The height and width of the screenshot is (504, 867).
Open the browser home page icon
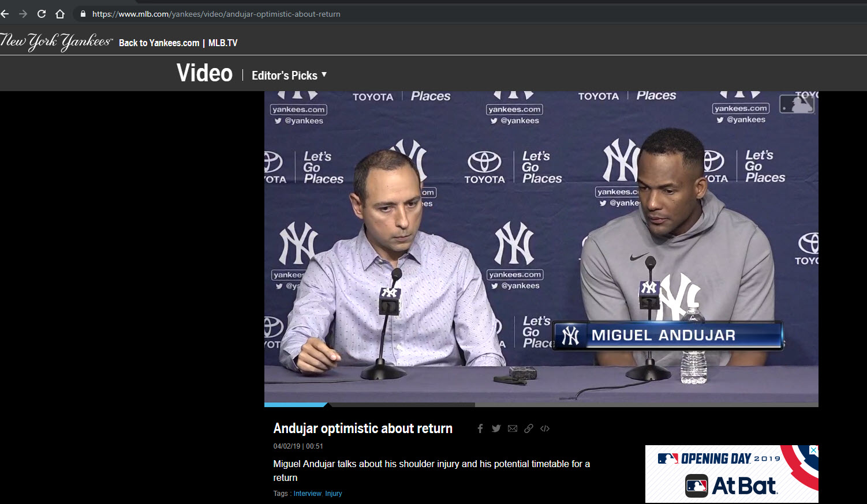coord(60,14)
